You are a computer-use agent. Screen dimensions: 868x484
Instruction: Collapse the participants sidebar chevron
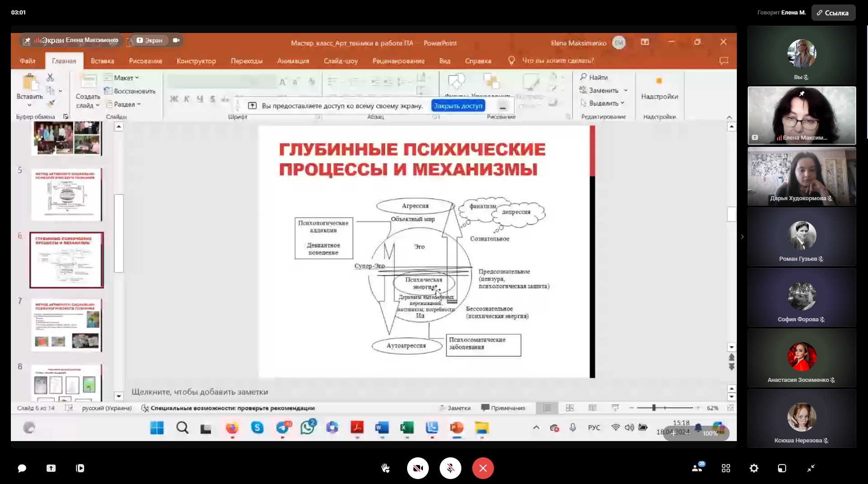click(742, 237)
